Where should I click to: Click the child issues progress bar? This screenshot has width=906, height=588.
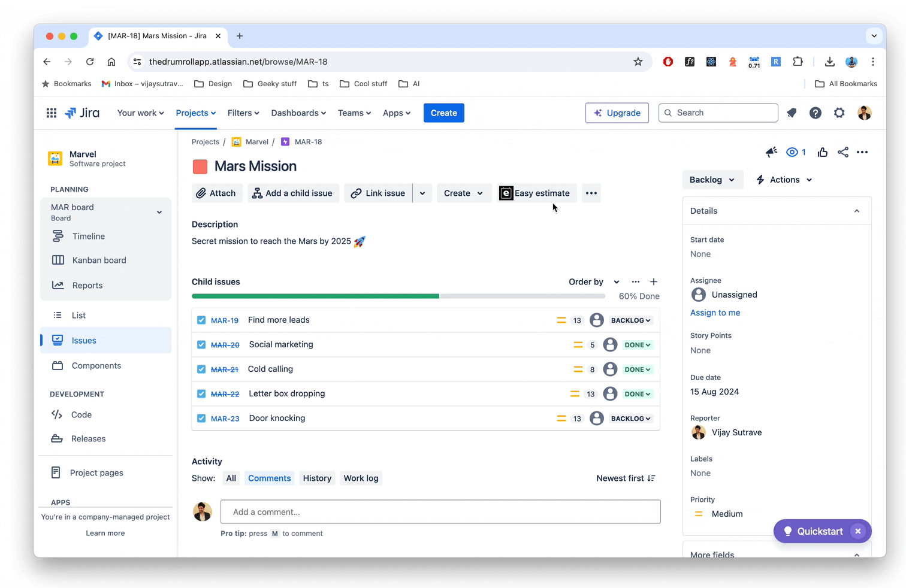coord(398,296)
